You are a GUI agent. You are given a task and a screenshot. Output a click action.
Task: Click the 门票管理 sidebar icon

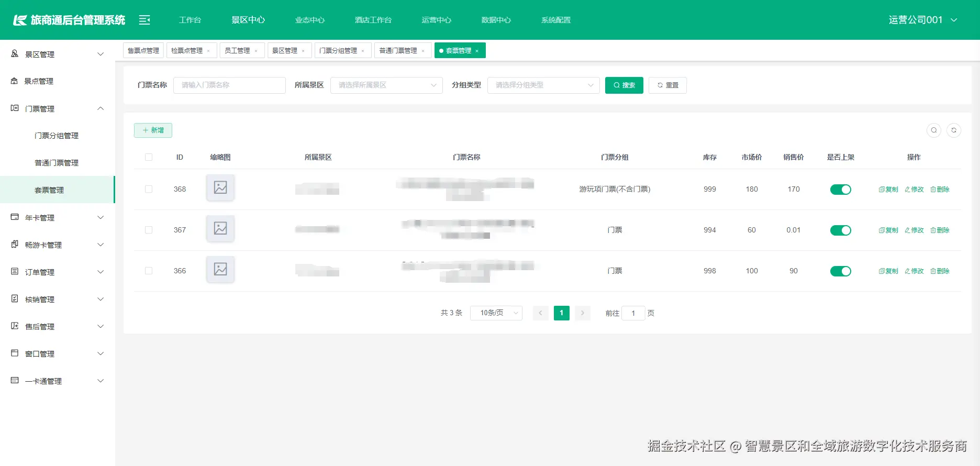click(15, 108)
